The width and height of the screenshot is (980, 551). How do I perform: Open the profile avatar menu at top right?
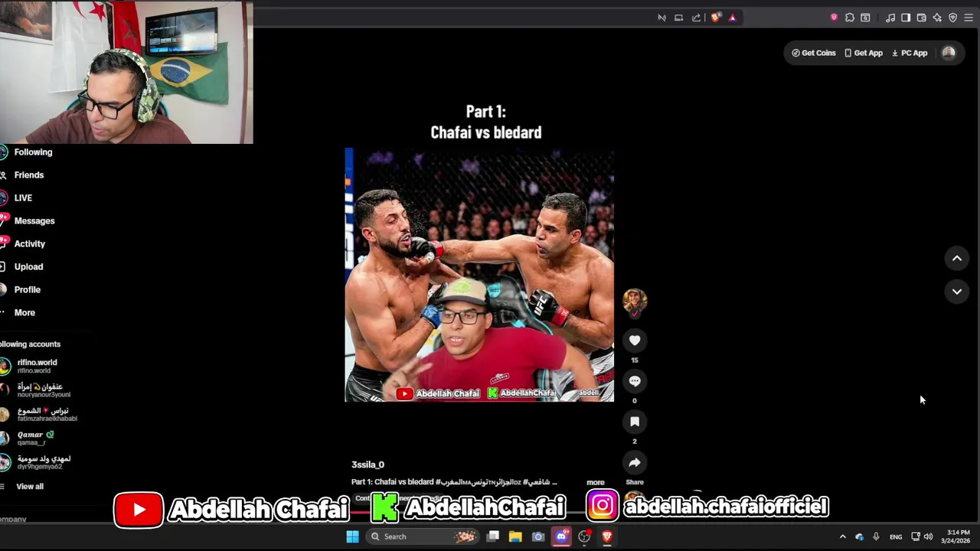coord(949,53)
